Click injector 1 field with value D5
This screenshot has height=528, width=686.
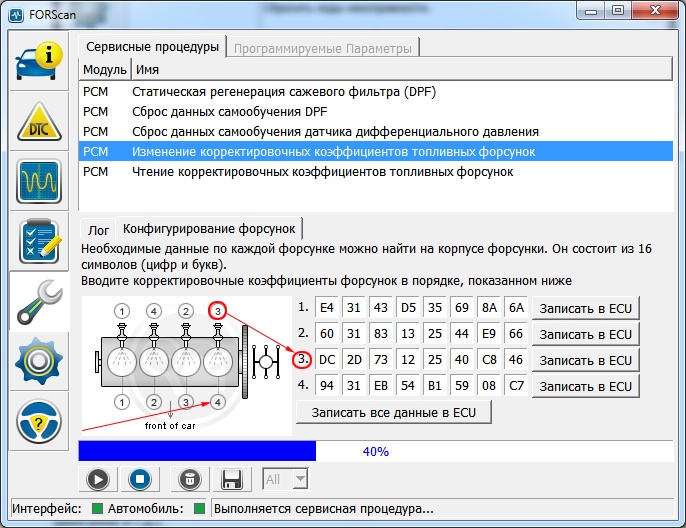(x=408, y=308)
